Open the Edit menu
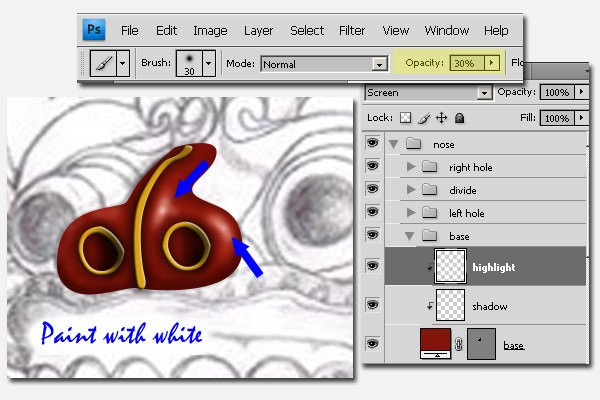Screen dimensions: 600x400 click(x=166, y=30)
